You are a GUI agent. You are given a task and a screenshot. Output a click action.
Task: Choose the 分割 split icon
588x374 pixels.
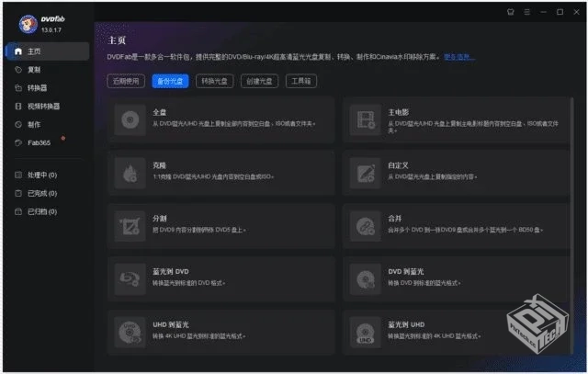tap(130, 226)
